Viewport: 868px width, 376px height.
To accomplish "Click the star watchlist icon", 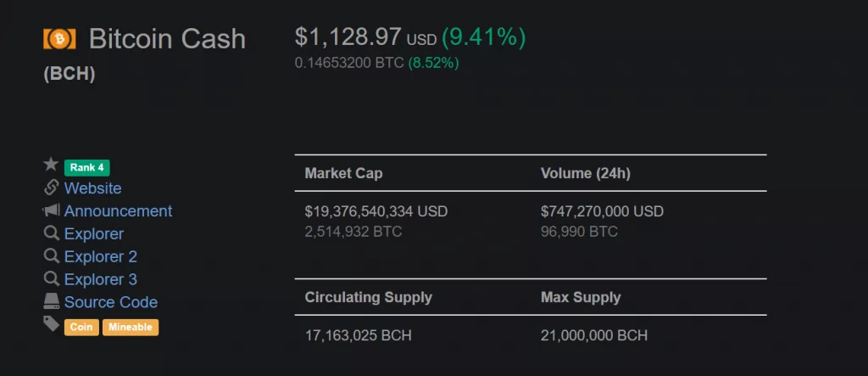I will [x=51, y=164].
